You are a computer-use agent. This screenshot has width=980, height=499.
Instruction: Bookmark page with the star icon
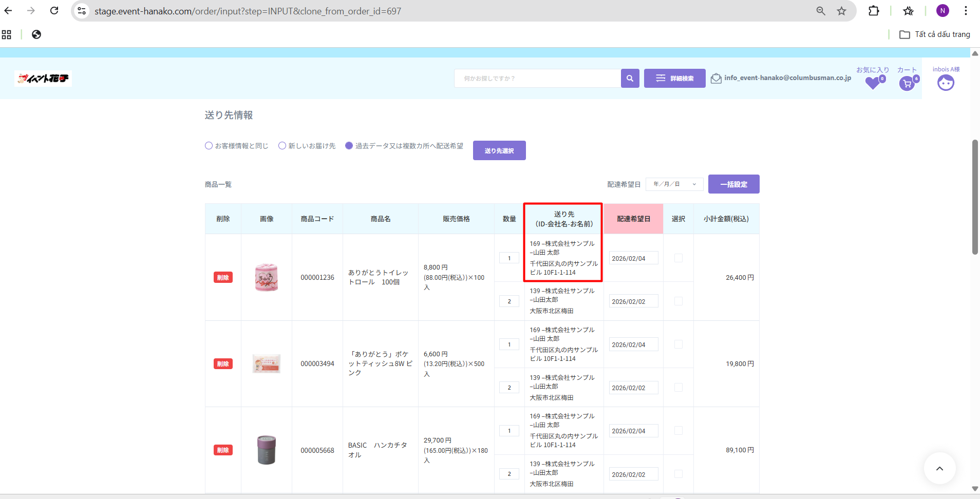(x=841, y=11)
